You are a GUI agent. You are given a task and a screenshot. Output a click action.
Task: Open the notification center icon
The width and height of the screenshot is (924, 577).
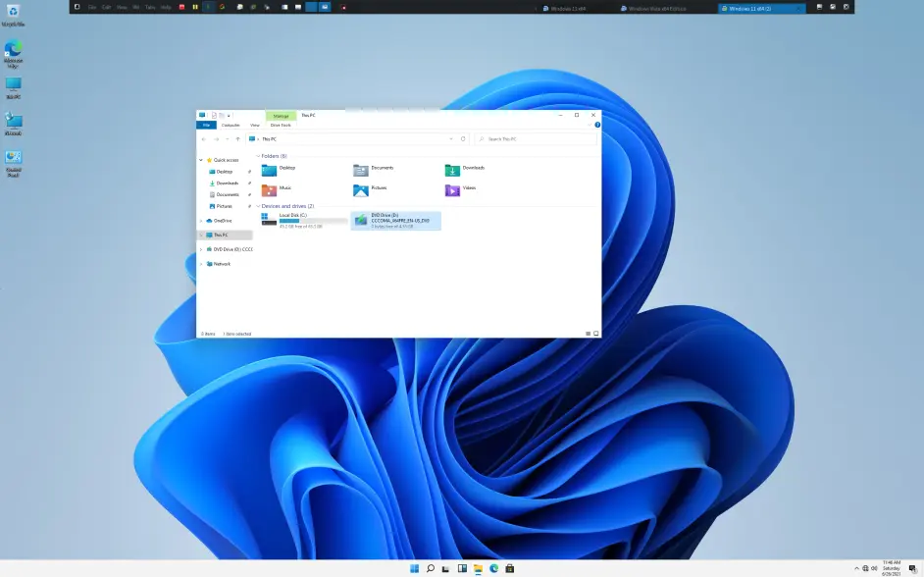[x=913, y=569]
